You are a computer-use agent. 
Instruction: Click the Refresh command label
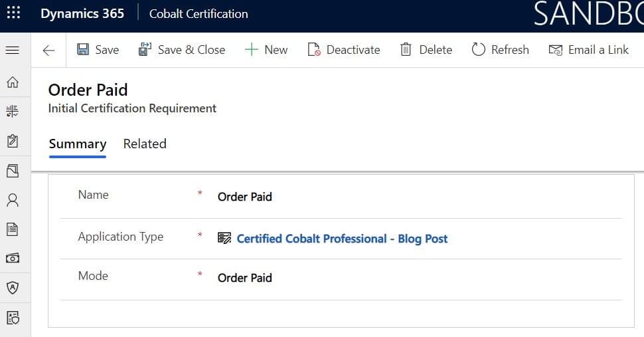coord(510,50)
